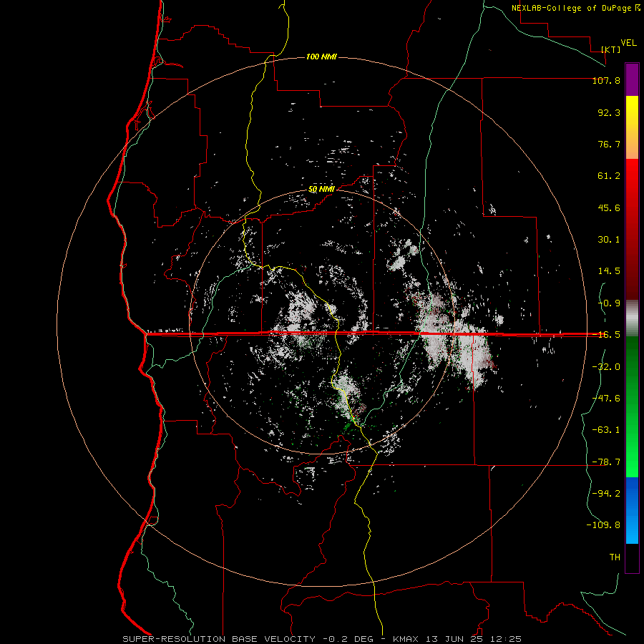Click the 50 NMI range ring label

(321, 190)
